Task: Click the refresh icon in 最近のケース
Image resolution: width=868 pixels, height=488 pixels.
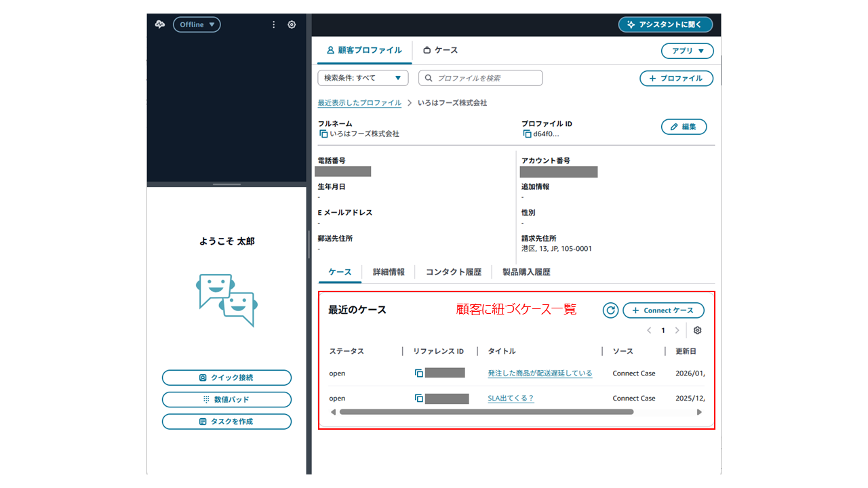Action: (610, 310)
